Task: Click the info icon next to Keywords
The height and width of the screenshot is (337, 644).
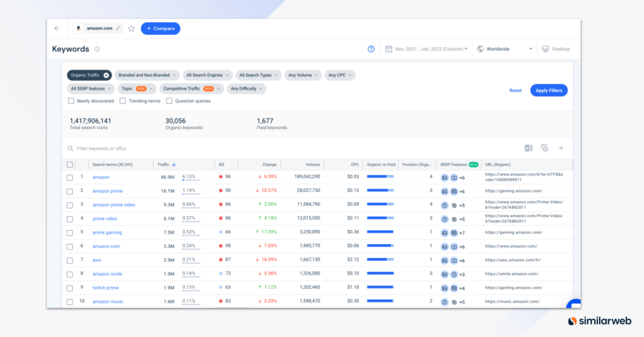Action: [97, 49]
